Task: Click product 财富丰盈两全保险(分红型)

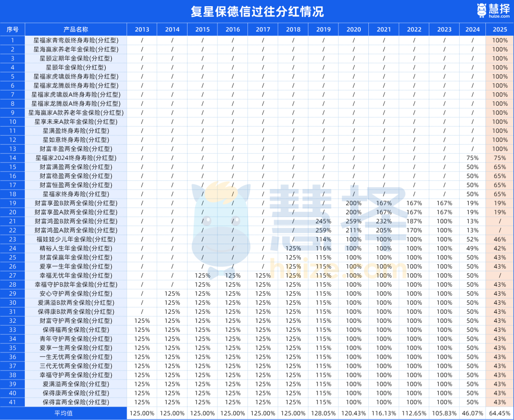Action: point(76,149)
